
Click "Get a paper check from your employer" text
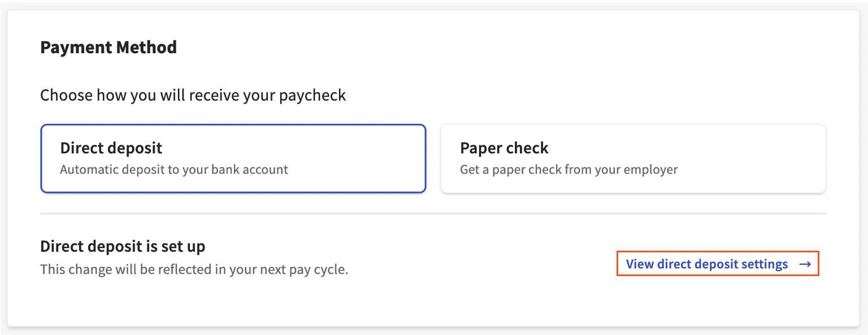point(568,169)
